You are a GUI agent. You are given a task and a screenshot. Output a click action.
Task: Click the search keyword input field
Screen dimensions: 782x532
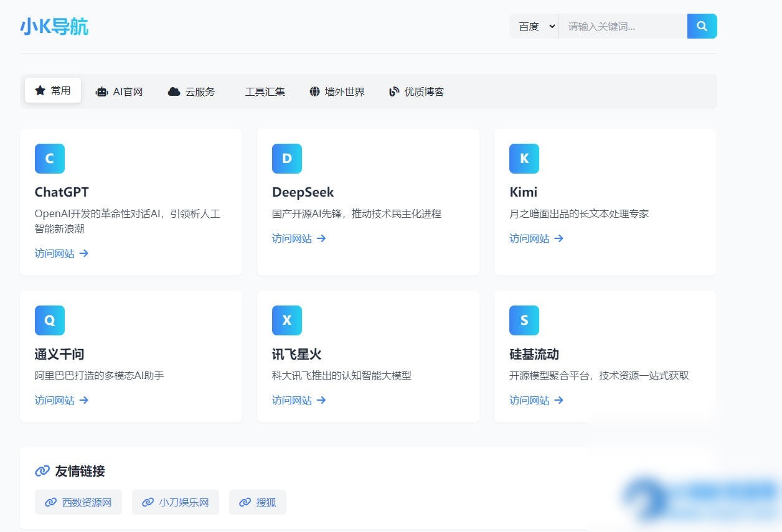[x=623, y=26]
